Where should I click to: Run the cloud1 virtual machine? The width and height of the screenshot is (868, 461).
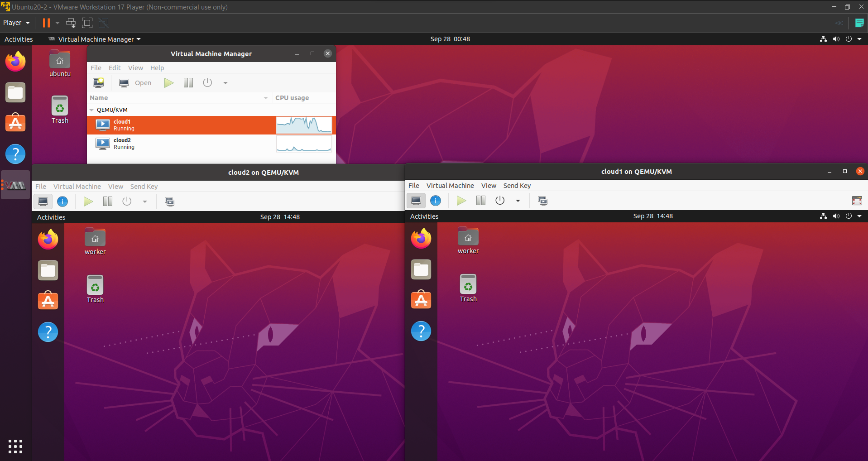click(x=461, y=201)
